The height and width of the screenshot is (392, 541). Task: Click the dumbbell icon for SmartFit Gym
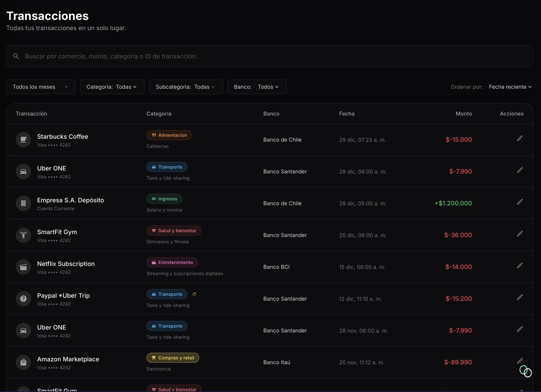click(23, 235)
